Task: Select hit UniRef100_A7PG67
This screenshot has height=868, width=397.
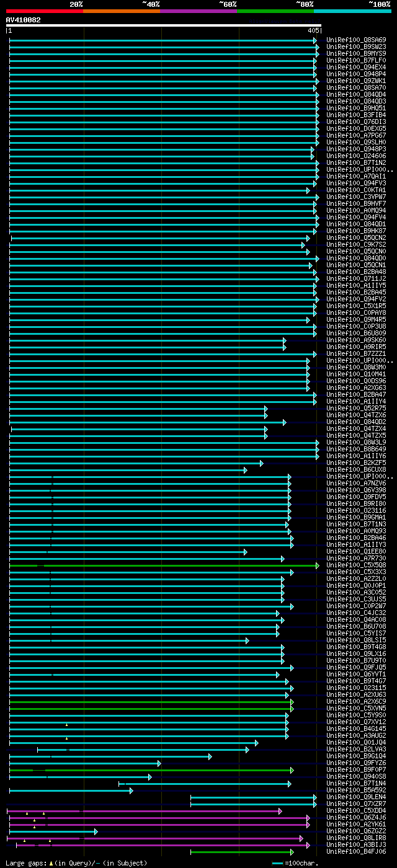Action: click(356, 136)
